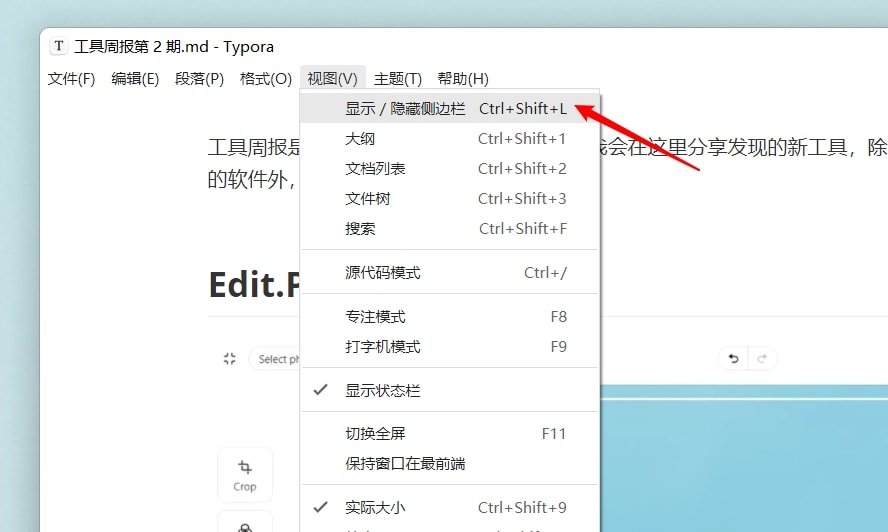The image size is (888, 532).
Task: Enable 专注模式
Action: pyautogui.click(x=450, y=316)
